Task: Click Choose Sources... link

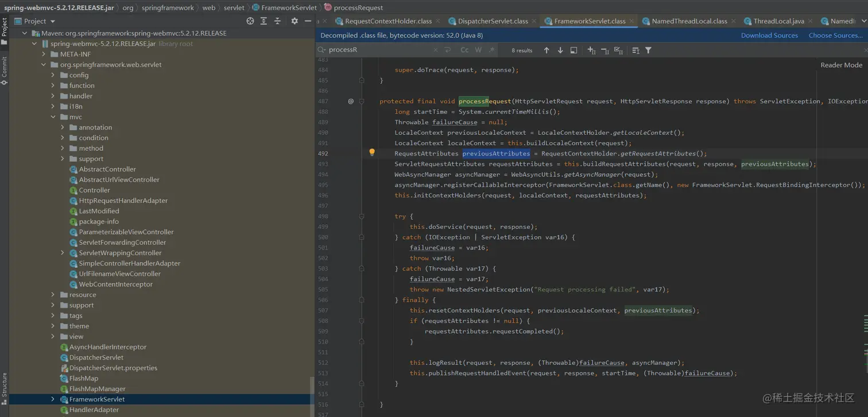Action: [x=835, y=36]
